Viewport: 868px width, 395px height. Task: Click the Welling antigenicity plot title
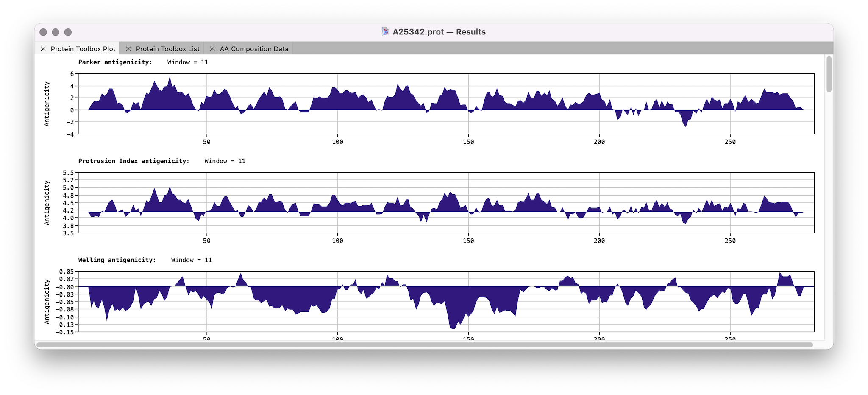click(117, 260)
